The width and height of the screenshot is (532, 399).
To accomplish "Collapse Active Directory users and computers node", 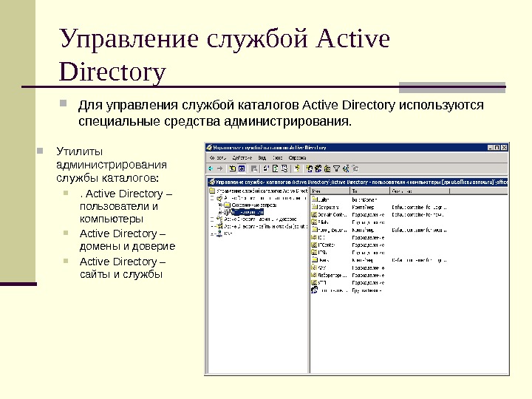I will pos(212,198).
